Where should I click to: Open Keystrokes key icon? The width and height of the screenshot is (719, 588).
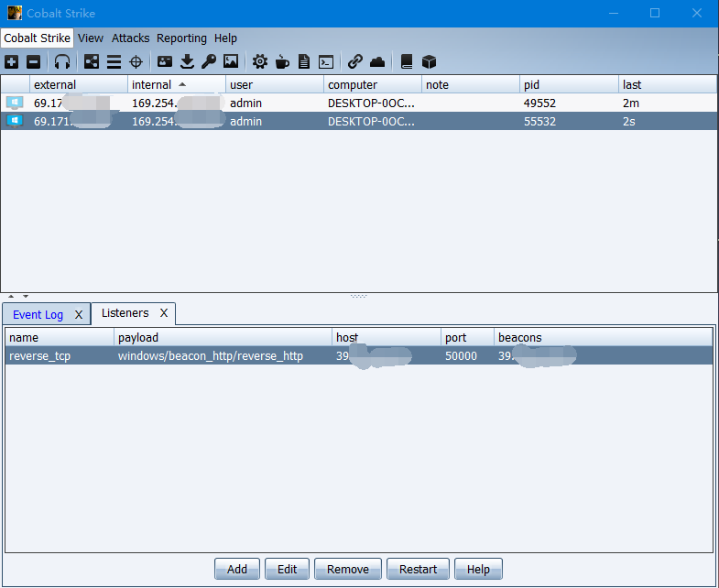click(209, 61)
